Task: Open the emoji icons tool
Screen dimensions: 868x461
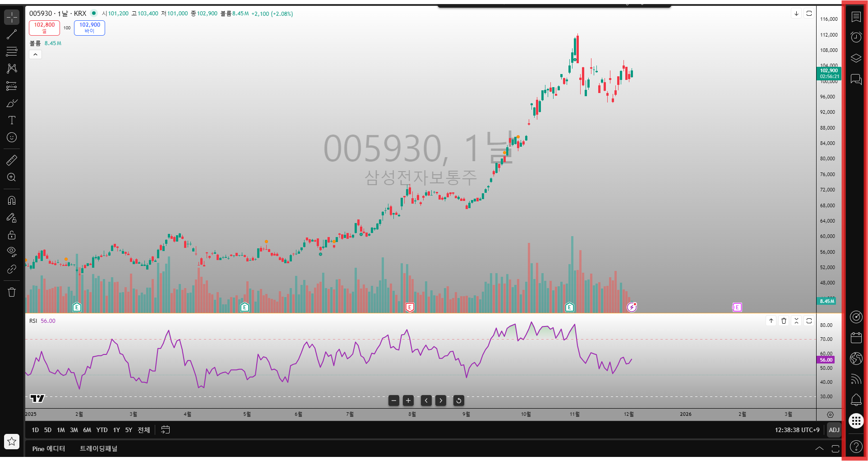Action: (x=12, y=137)
